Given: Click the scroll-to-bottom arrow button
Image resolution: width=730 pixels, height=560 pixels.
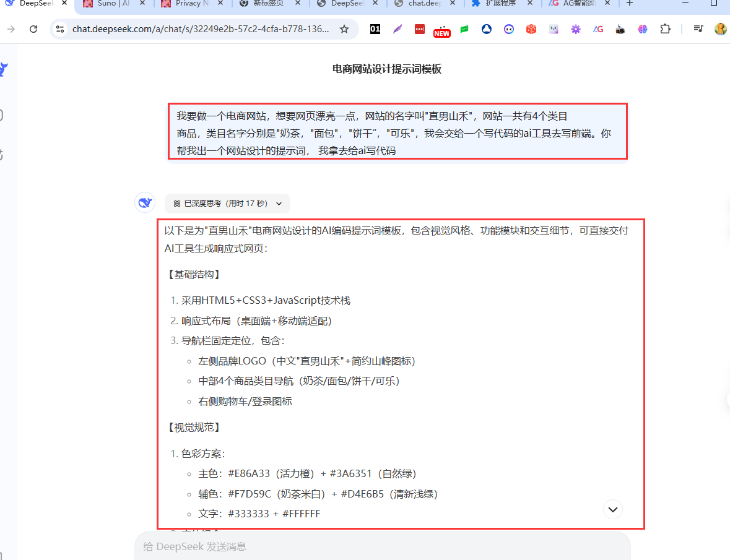Looking at the screenshot, I should click(x=613, y=509).
